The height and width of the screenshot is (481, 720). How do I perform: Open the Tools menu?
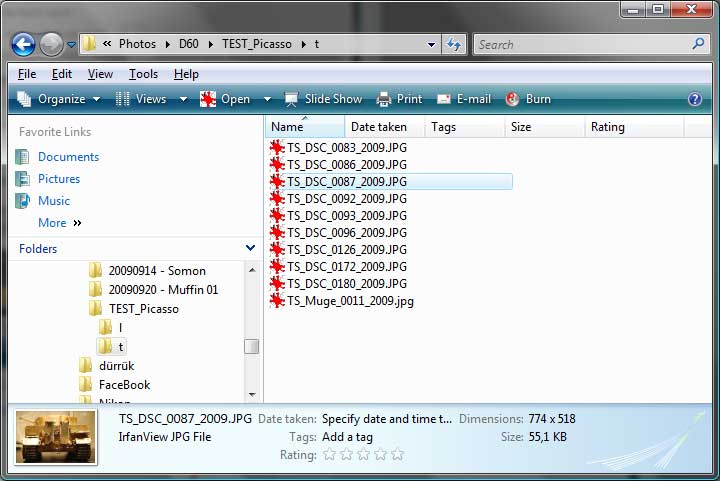[x=143, y=74]
